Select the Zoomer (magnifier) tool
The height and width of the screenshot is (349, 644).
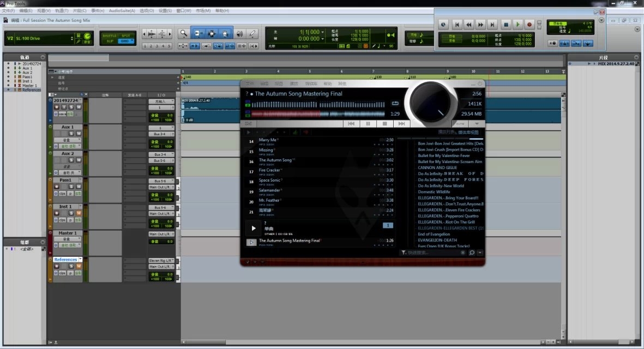(184, 34)
